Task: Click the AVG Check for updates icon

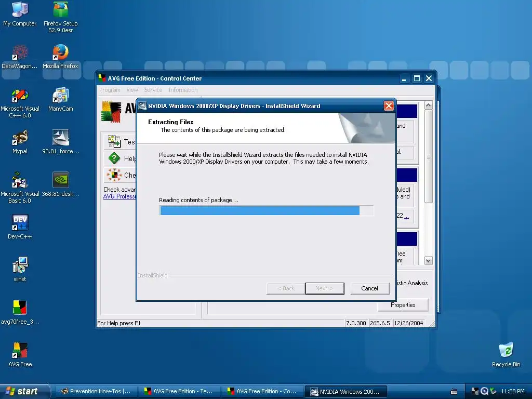Action: click(x=114, y=175)
